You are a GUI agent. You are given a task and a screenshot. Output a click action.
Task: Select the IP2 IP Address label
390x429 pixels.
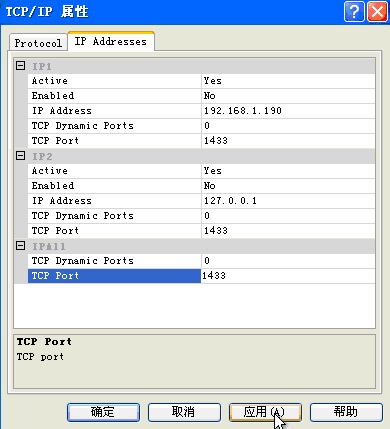114,201
